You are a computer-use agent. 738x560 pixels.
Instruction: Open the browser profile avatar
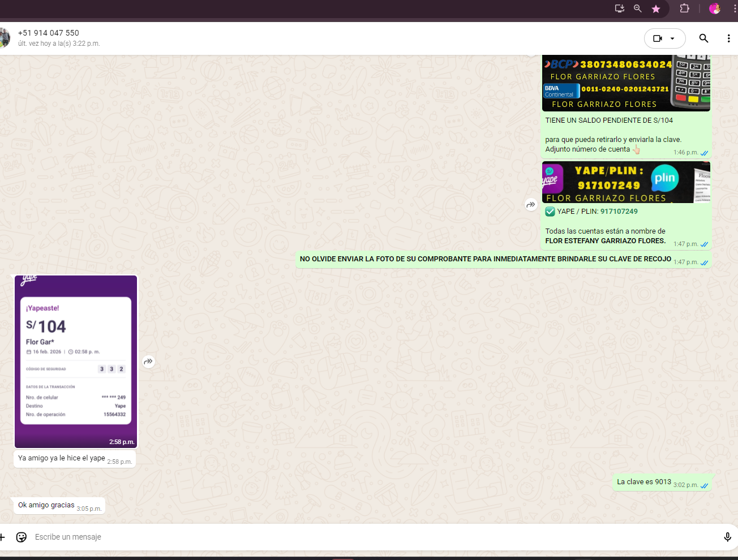click(714, 8)
